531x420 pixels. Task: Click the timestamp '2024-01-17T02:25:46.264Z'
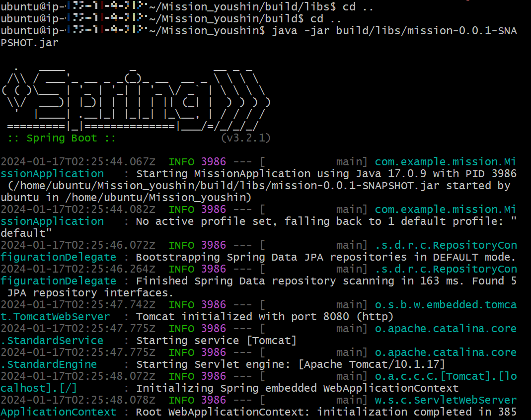point(78,269)
